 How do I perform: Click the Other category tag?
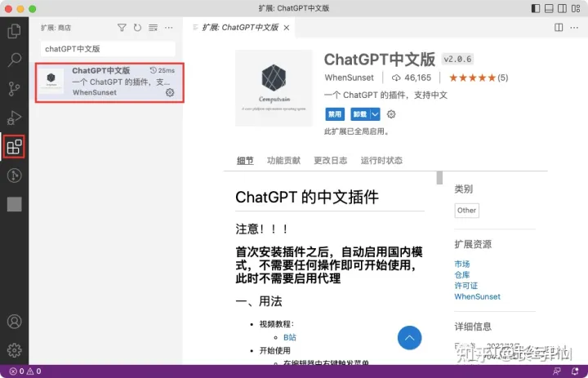[x=467, y=211]
